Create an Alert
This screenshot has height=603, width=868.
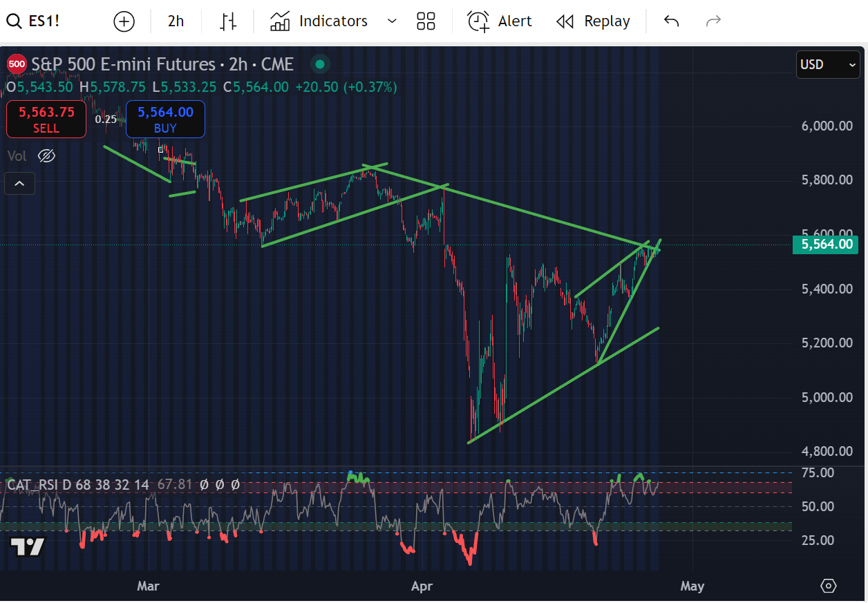pyautogui.click(x=500, y=21)
